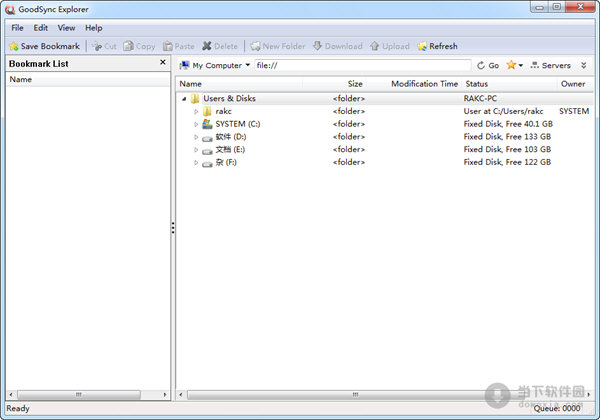Image resolution: width=600 pixels, height=420 pixels.
Task: Click the Paste toolbar icon
Action: [x=168, y=46]
